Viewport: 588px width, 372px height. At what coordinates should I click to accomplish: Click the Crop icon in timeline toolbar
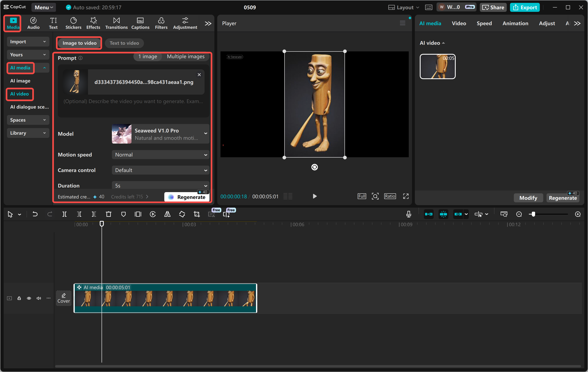pos(197,214)
